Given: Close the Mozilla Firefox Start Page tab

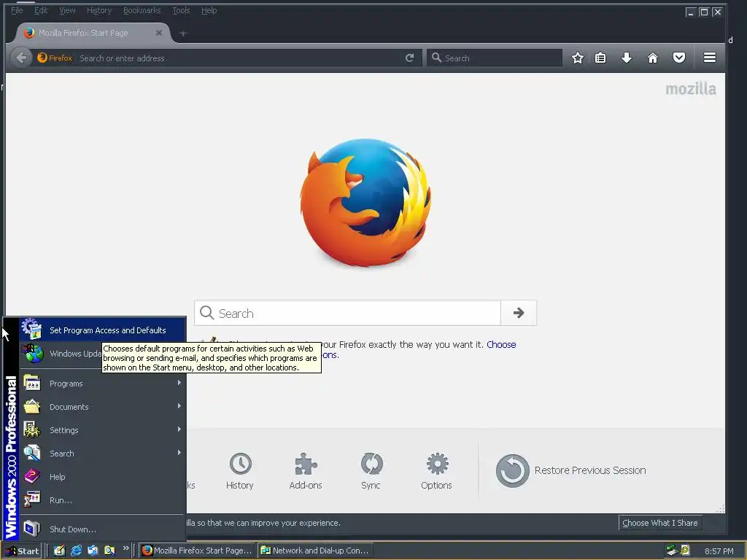Looking at the screenshot, I should point(158,33).
